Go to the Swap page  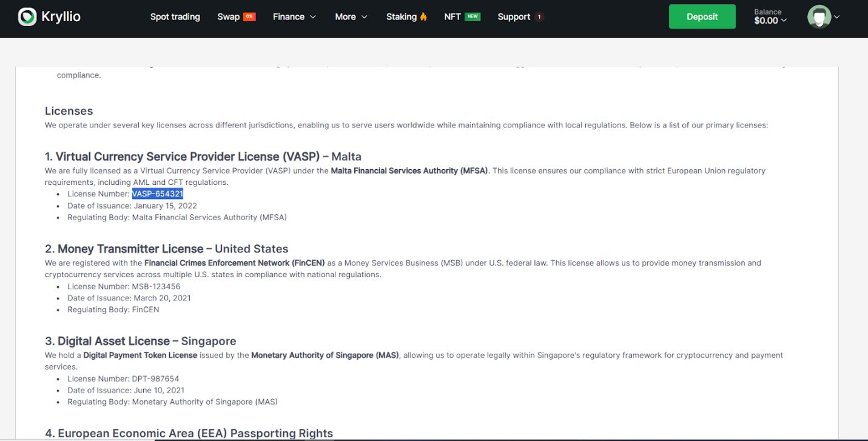(x=229, y=17)
